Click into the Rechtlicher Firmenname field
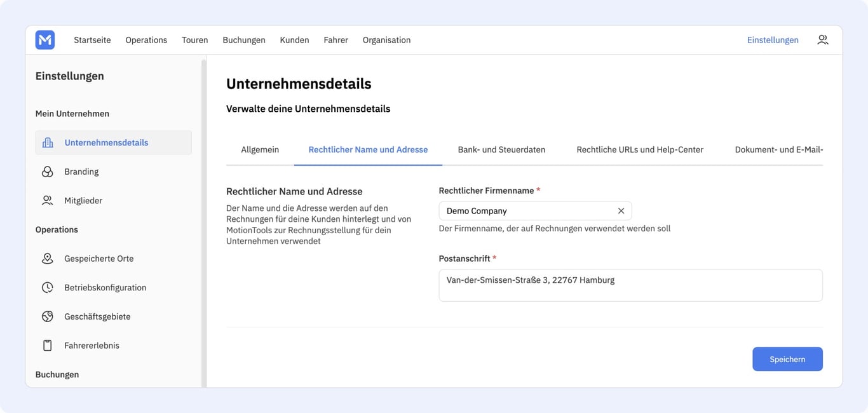The image size is (868, 413). [x=535, y=211]
